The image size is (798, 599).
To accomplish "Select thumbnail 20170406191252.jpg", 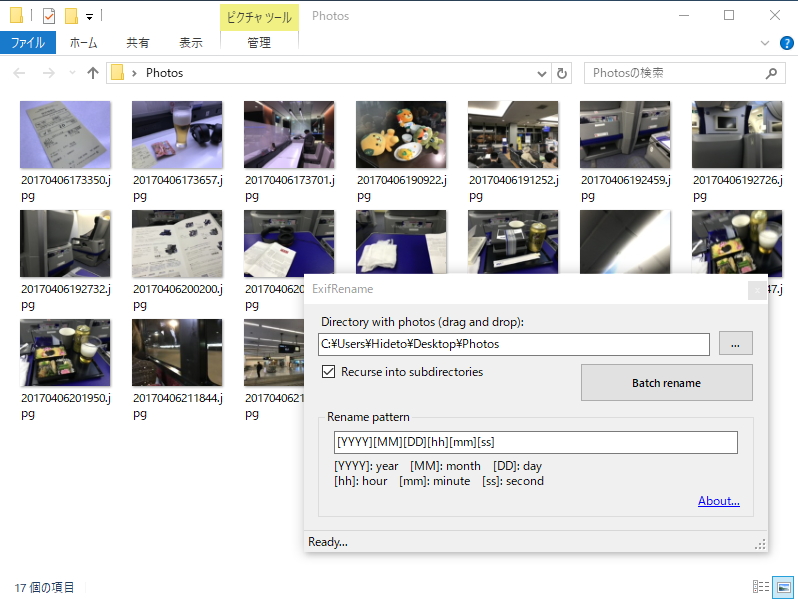I will (513, 134).
